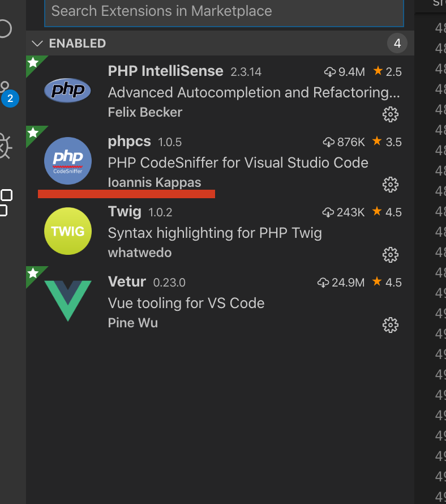Select the Twig extension title
This screenshot has height=504, width=446.
click(x=125, y=212)
